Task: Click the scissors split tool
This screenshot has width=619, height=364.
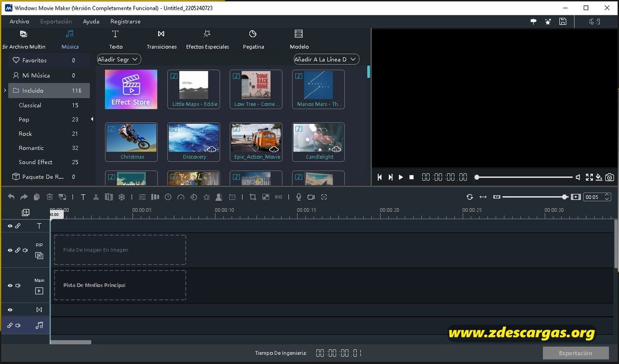Action: (x=96, y=197)
